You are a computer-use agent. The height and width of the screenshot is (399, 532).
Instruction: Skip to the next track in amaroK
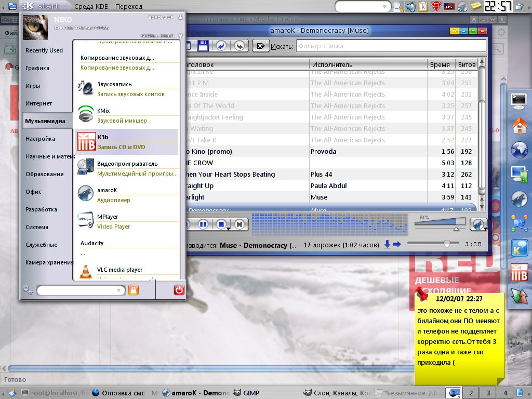(240, 224)
